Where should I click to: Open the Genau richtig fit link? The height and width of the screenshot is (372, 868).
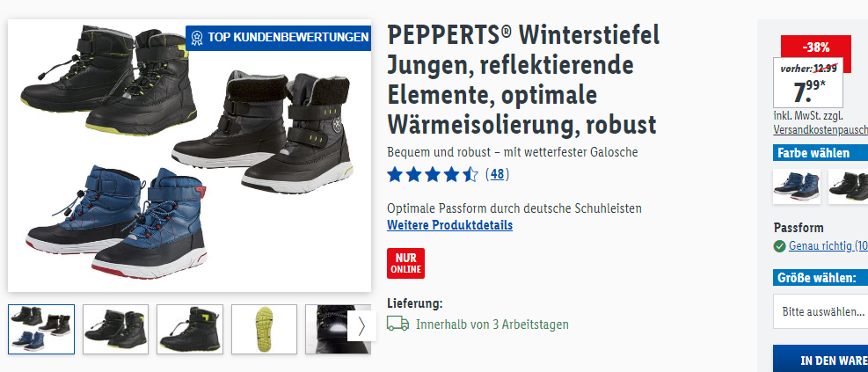click(828, 245)
